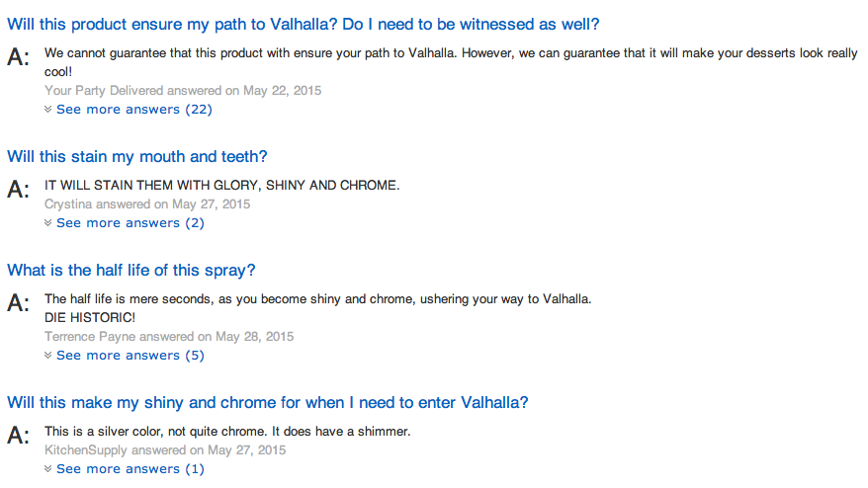Viewport: 868px width, 488px height.
Task: Open the 'shiny and chrome' Valhalla question
Action: (267, 402)
